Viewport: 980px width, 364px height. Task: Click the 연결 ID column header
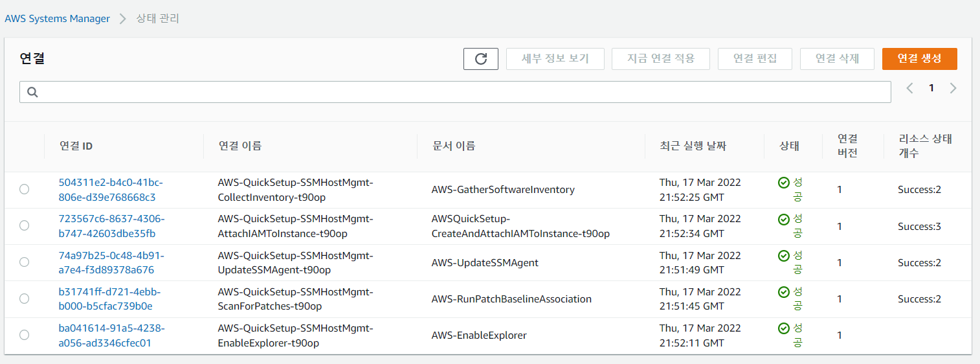(x=76, y=146)
